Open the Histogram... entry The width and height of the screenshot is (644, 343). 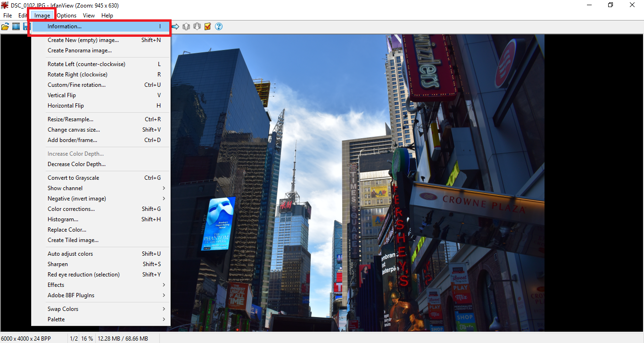pos(100,219)
